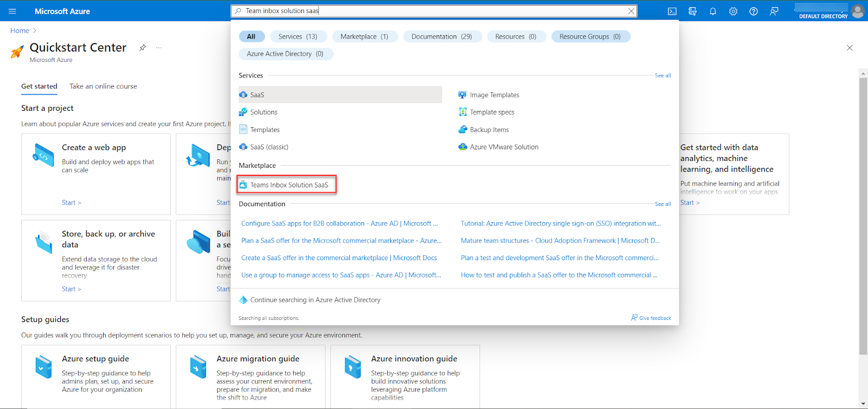Open the Azure portal hamburger menu
The image size is (868, 409).
coord(12,11)
